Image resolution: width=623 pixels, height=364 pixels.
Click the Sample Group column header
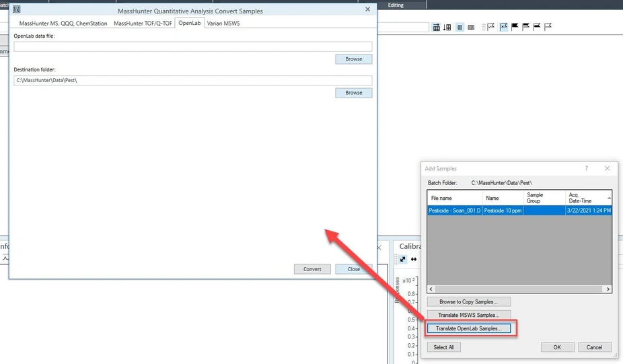point(544,198)
